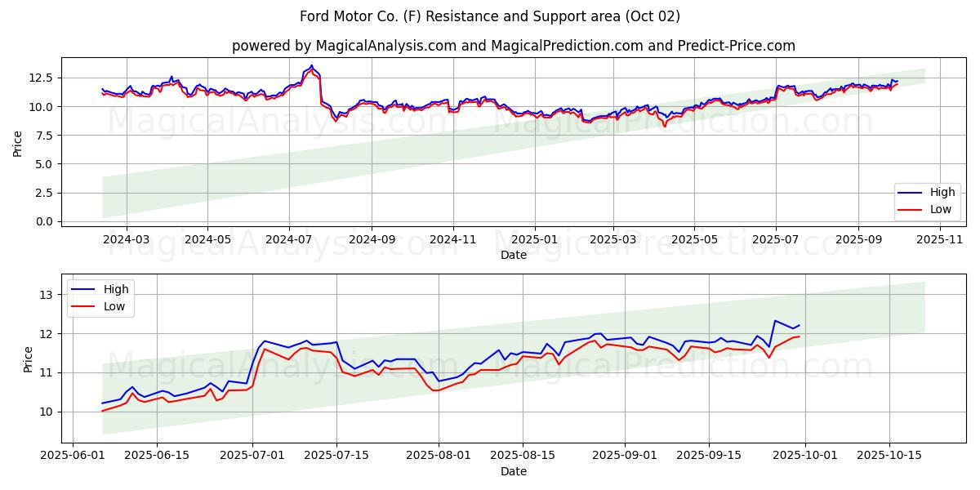Click the 2024-07 x-axis tick label

[289, 239]
